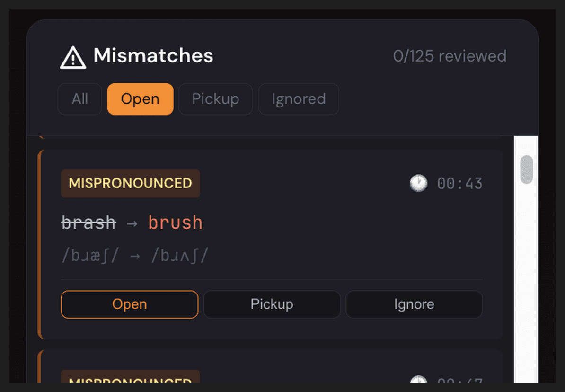The height and width of the screenshot is (392, 565).
Task: Click the warning triangle icon beside Mismatches
Action: coord(73,57)
